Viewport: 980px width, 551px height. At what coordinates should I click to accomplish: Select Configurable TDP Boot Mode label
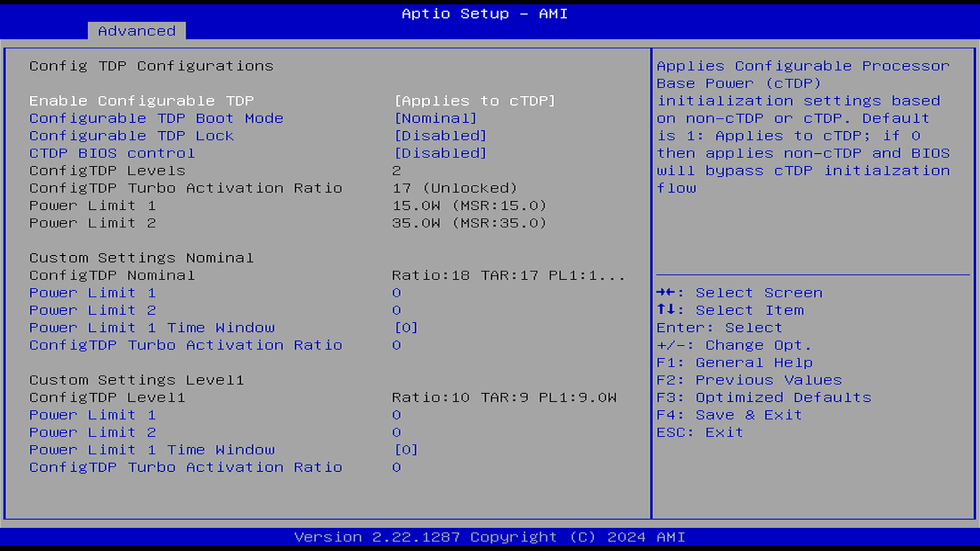tap(156, 118)
